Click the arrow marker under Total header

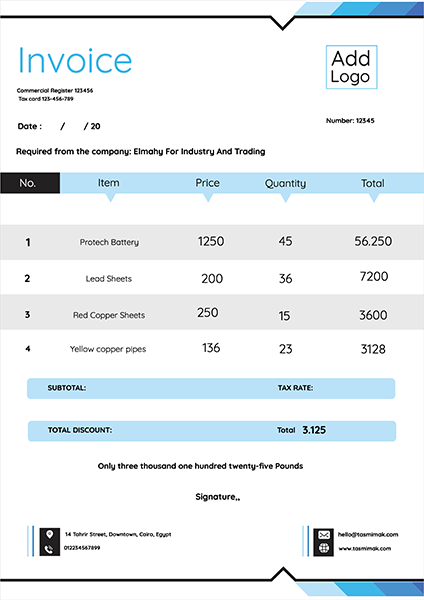click(x=374, y=197)
